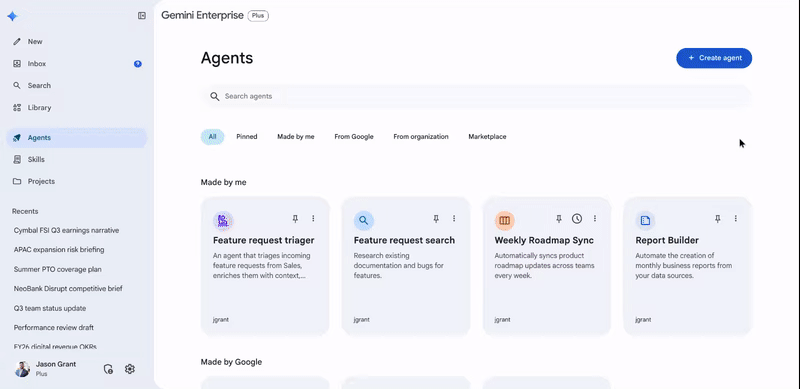Screen dimensions: 800x389
Task: Click the Library icon in the sidebar
Action: pos(17,108)
